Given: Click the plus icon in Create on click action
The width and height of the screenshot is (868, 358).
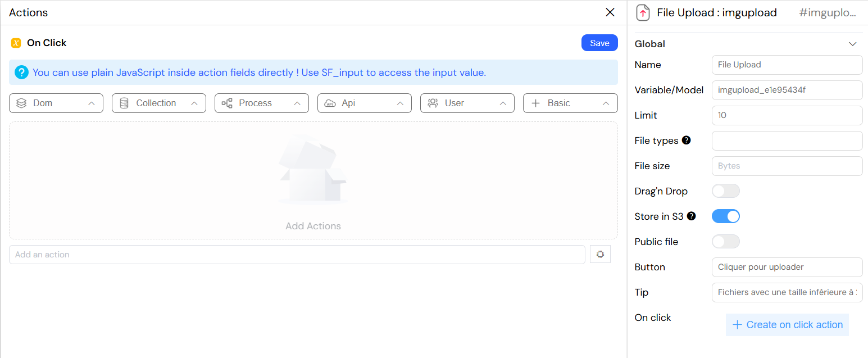Looking at the screenshot, I should pyautogui.click(x=738, y=325).
